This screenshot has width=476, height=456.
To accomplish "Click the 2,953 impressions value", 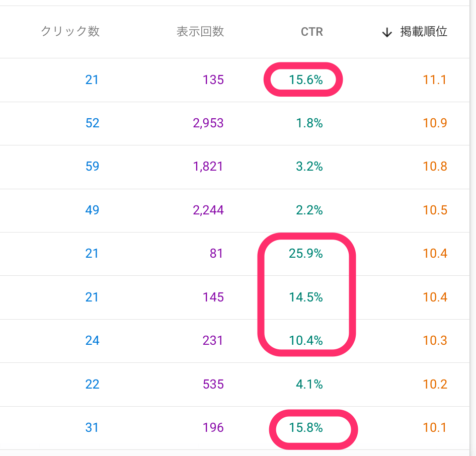I will [209, 123].
